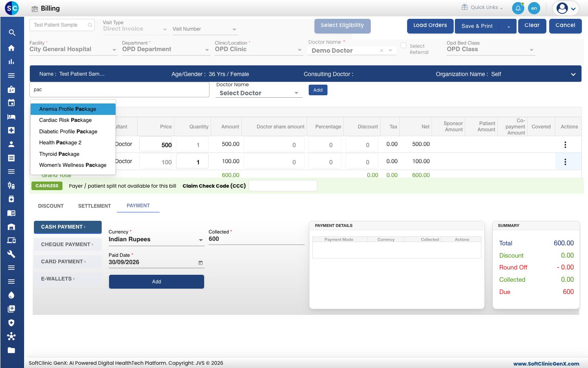This screenshot has height=368, width=588.
Task: Open the receipt list icon in sidebar
Action: [11, 158]
